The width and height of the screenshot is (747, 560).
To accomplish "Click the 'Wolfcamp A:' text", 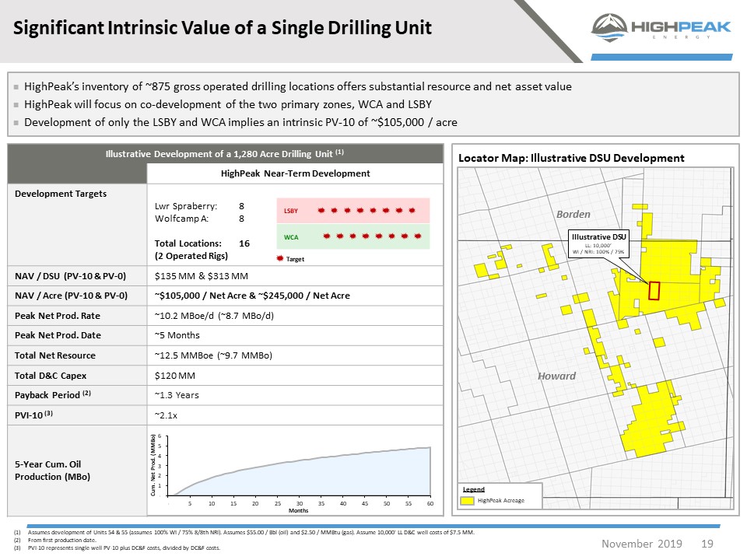I will pyautogui.click(x=181, y=219).
